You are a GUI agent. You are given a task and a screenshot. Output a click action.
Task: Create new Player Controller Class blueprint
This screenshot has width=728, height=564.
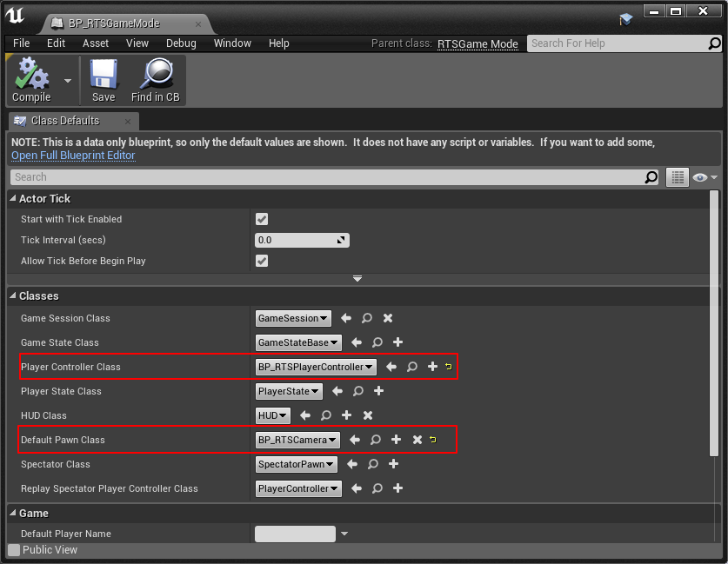[x=432, y=367]
